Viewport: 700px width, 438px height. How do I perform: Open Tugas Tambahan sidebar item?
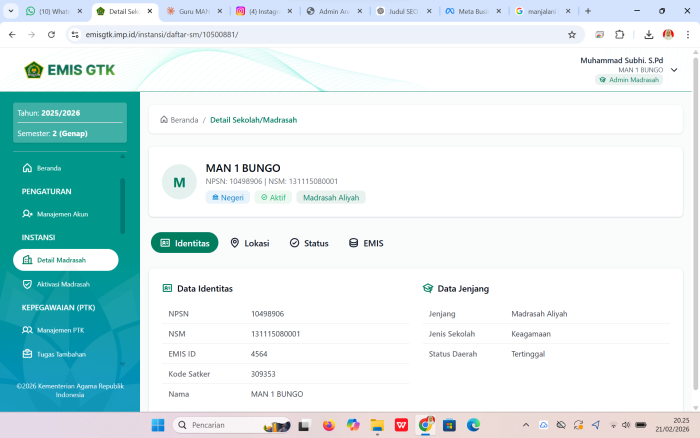click(60, 354)
